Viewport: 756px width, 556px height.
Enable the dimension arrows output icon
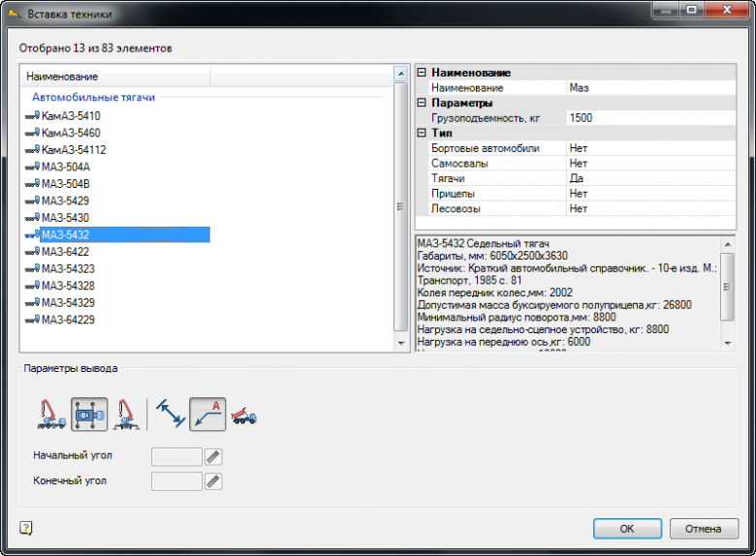pos(171,414)
